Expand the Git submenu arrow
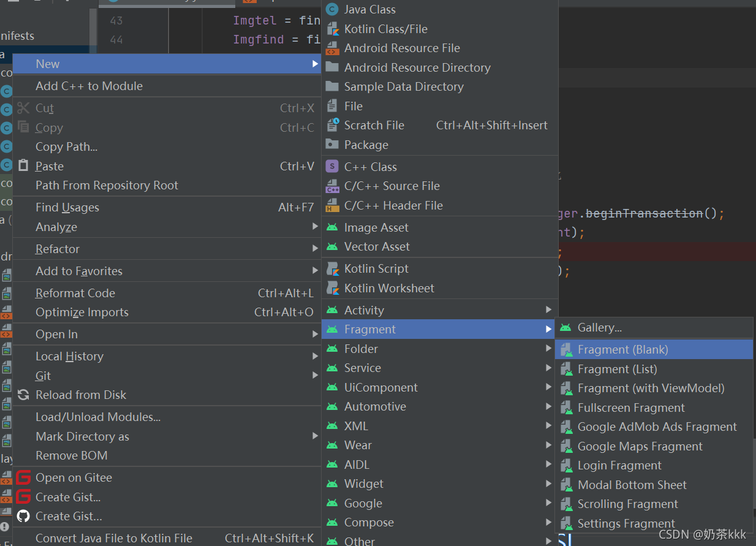 [x=316, y=375]
